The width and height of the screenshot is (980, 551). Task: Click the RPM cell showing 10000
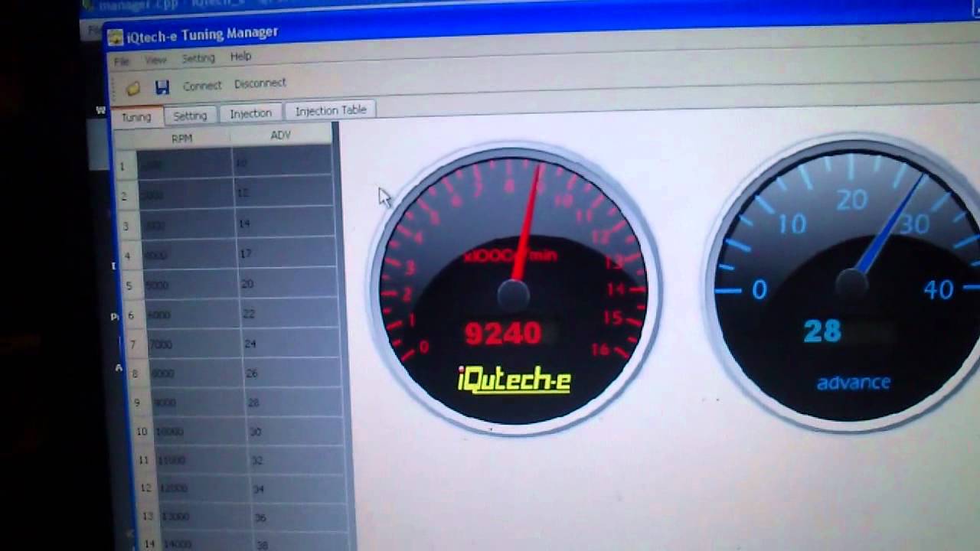(x=201, y=432)
